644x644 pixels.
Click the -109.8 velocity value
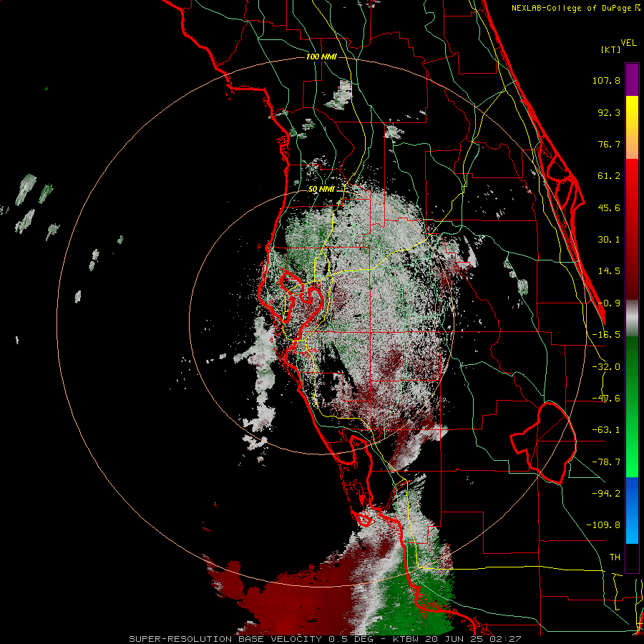click(x=603, y=525)
